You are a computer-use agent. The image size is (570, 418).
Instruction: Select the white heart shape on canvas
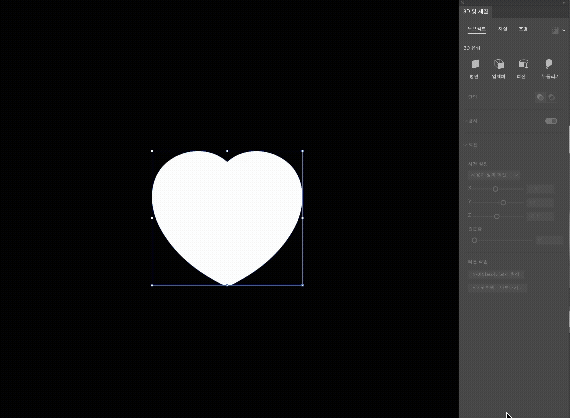tap(227, 217)
